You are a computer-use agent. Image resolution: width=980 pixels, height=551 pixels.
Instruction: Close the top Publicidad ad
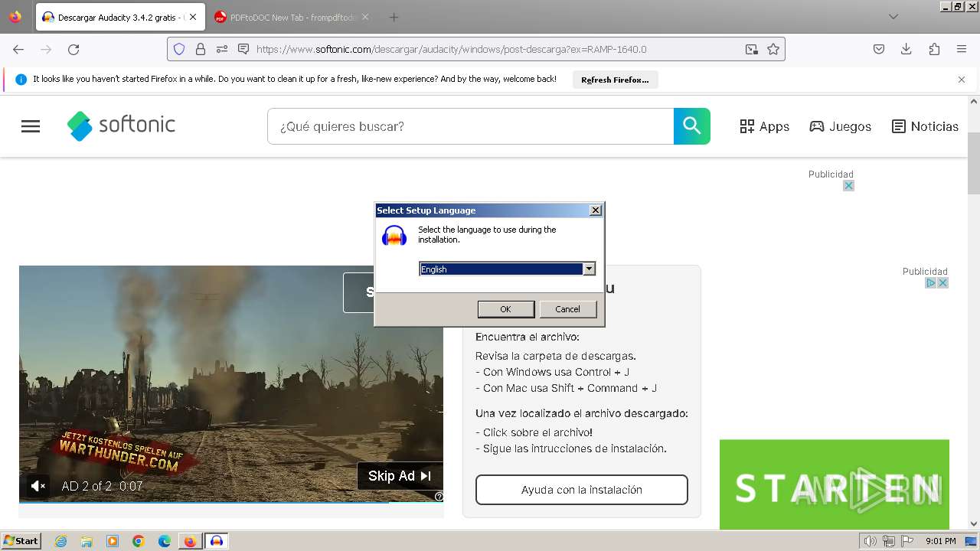848,186
